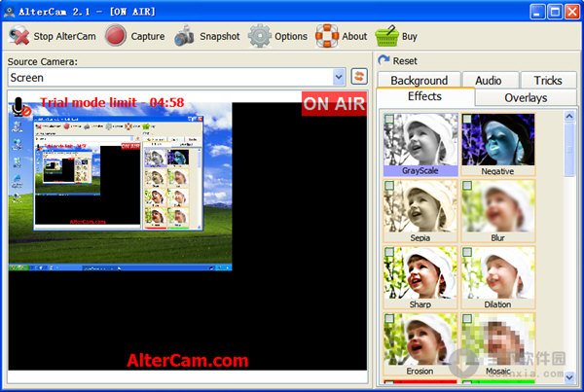The width and height of the screenshot is (584, 392).
Task: Click the effects list scroll-up arrow
Action: [x=569, y=116]
